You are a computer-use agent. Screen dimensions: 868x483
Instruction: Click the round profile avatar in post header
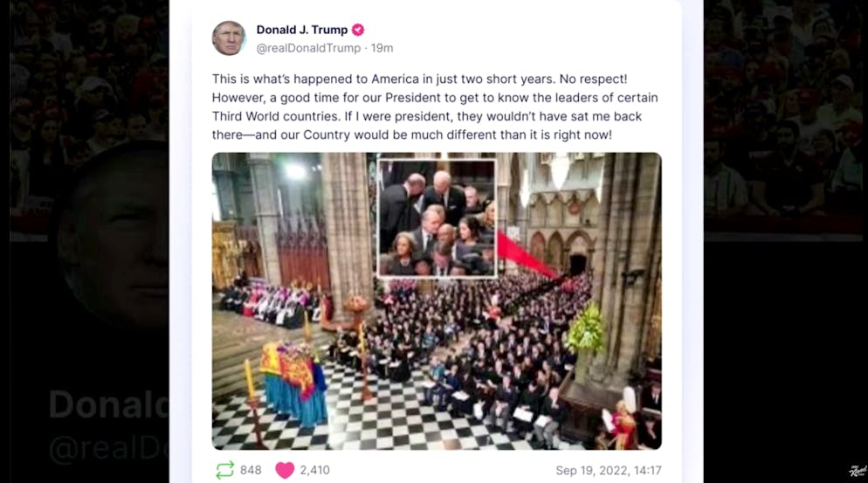(x=229, y=38)
